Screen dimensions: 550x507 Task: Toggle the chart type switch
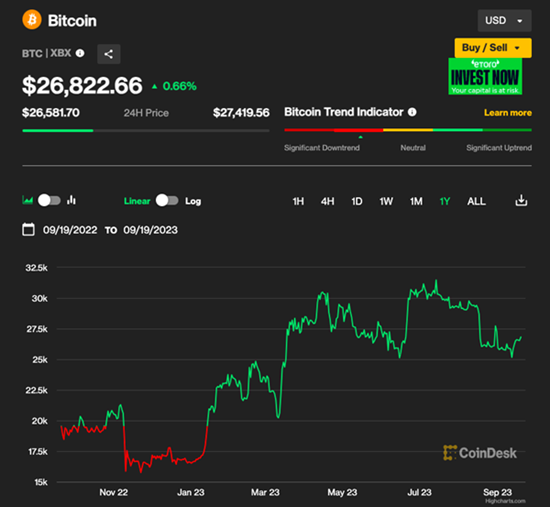coord(49,200)
